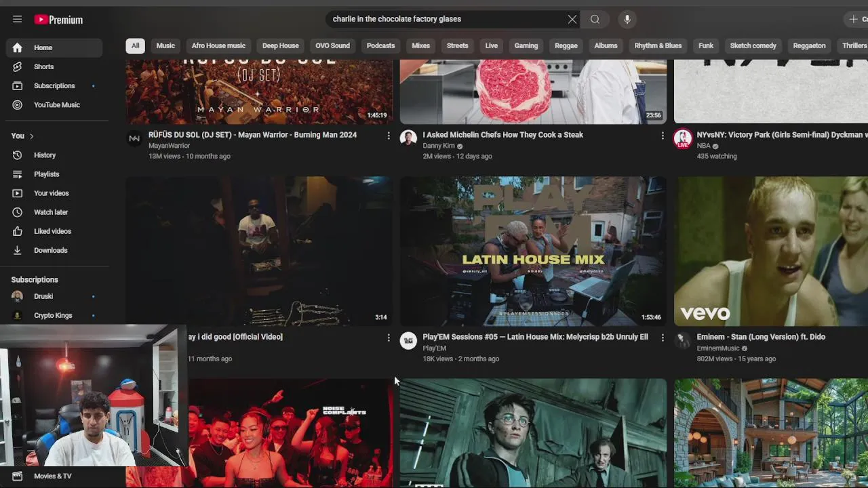Select the Afro House music chip

coord(218,45)
